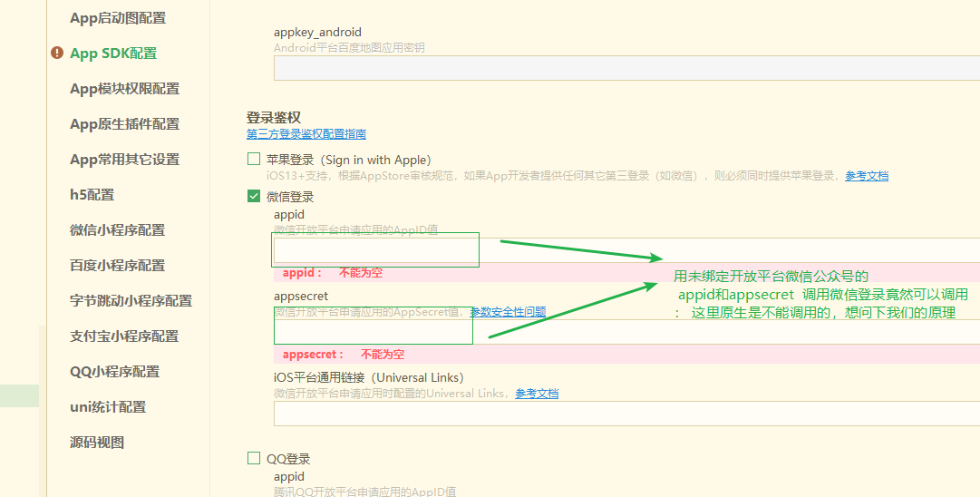Open uni统计配置 settings

108,407
